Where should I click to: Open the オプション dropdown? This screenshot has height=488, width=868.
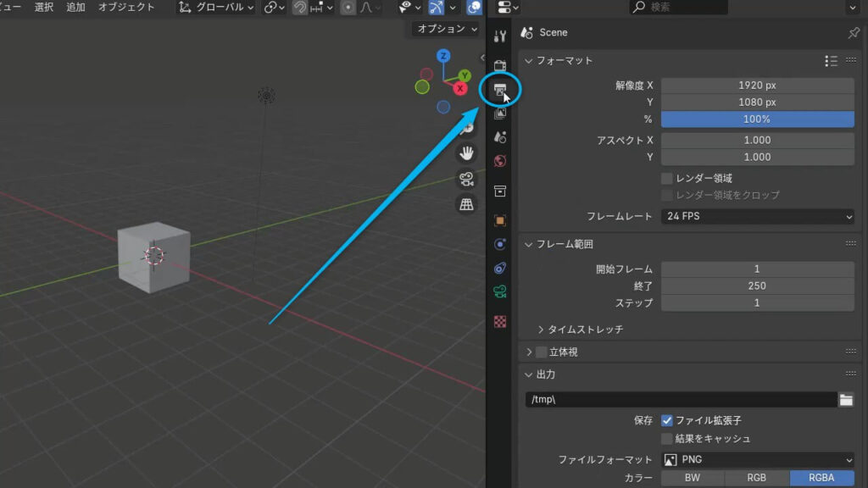coord(446,29)
